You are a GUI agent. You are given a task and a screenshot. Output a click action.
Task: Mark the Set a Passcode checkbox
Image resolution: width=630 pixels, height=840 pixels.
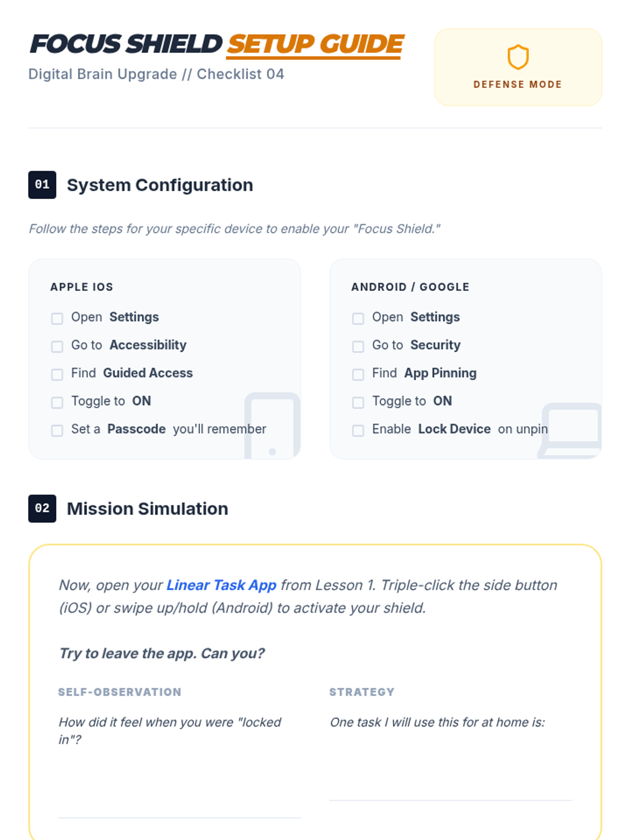click(x=57, y=430)
